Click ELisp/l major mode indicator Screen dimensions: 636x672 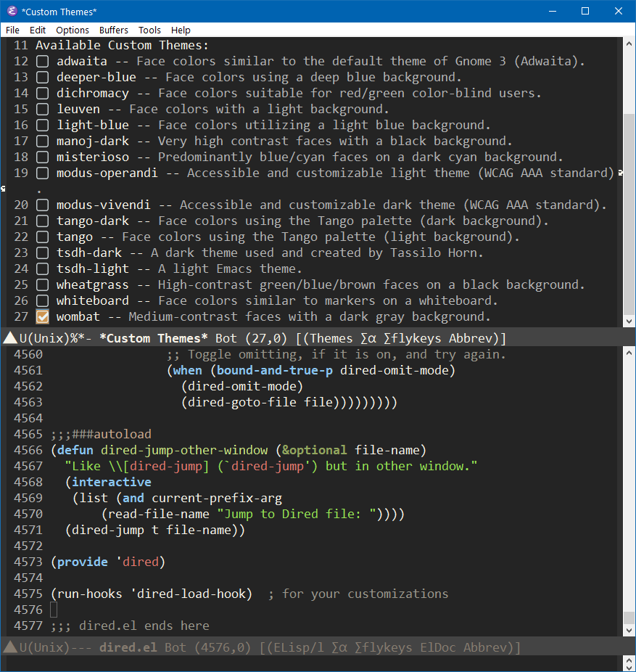tap(299, 647)
